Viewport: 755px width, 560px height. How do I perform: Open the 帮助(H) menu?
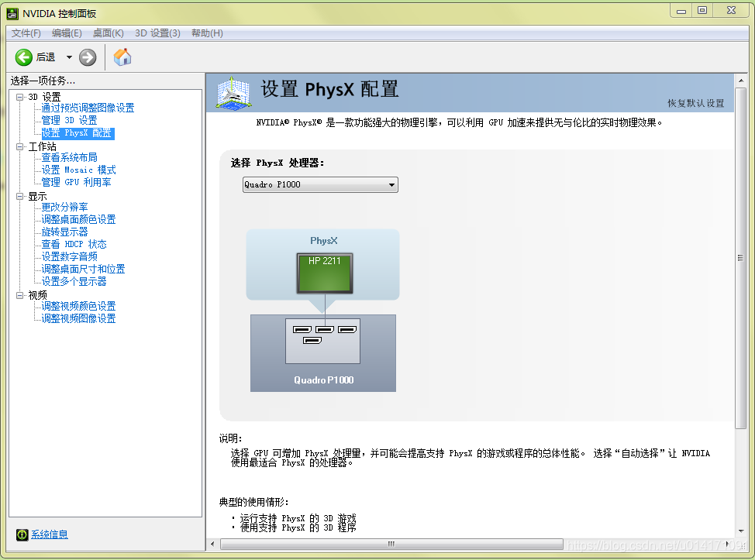coord(207,33)
